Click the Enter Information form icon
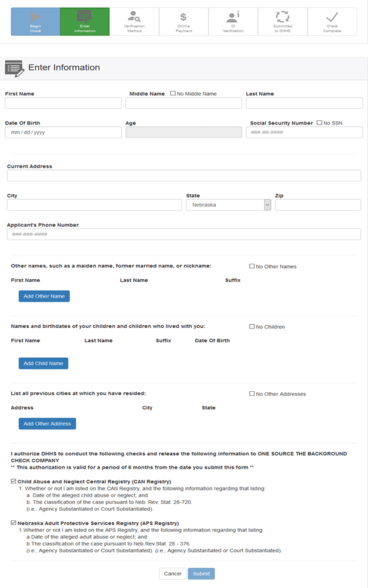The width and height of the screenshot is (368, 588). click(85, 16)
